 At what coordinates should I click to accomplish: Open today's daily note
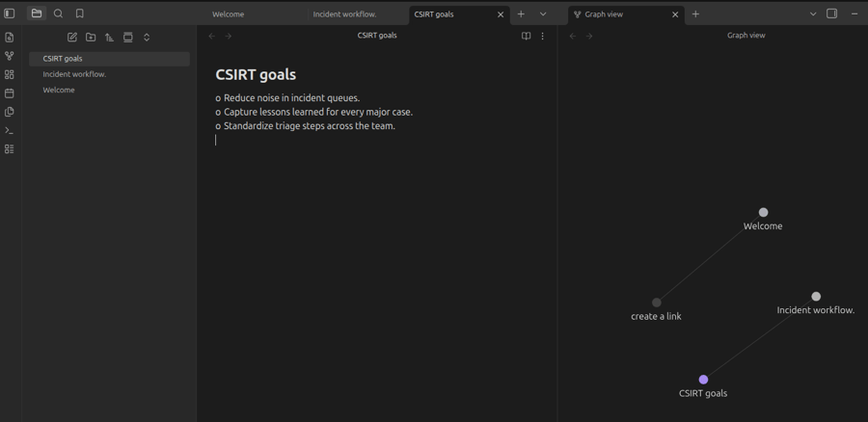tap(10, 92)
